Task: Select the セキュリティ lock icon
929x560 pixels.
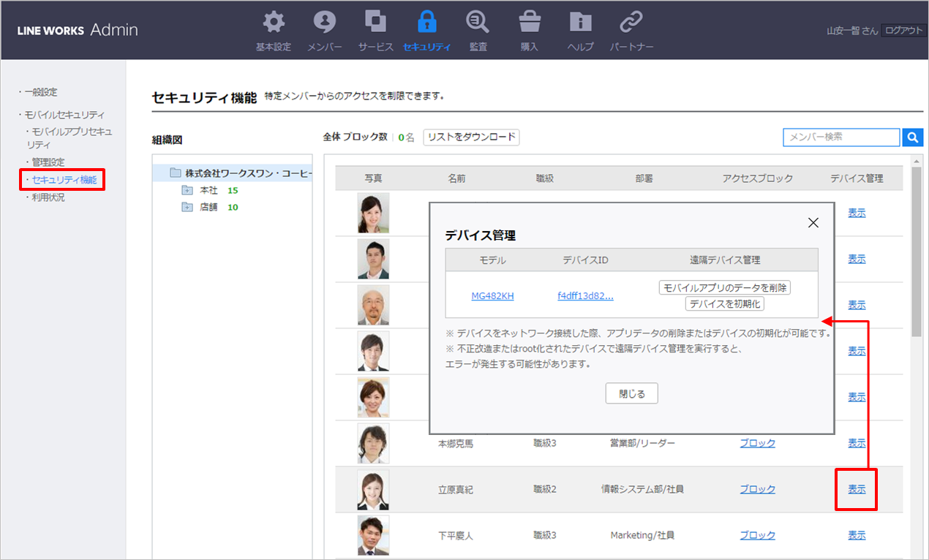Action: pyautogui.click(x=426, y=23)
